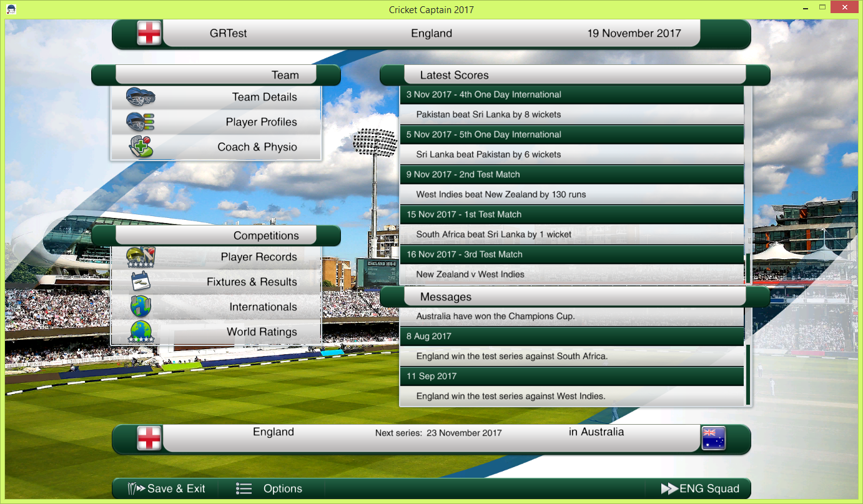863x504 pixels.
Task: Select Australia won the Champions Cup message
Action: tap(572, 316)
